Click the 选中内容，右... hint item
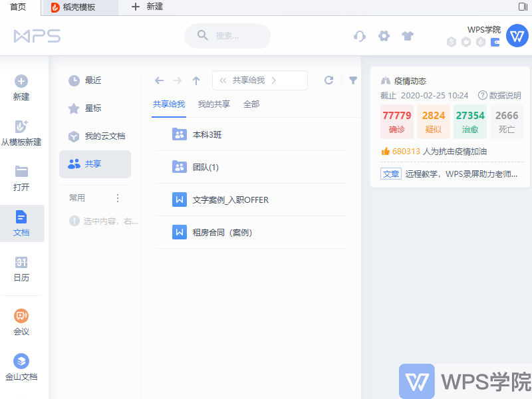Screen dimensions: 532x399 click(104, 221)
